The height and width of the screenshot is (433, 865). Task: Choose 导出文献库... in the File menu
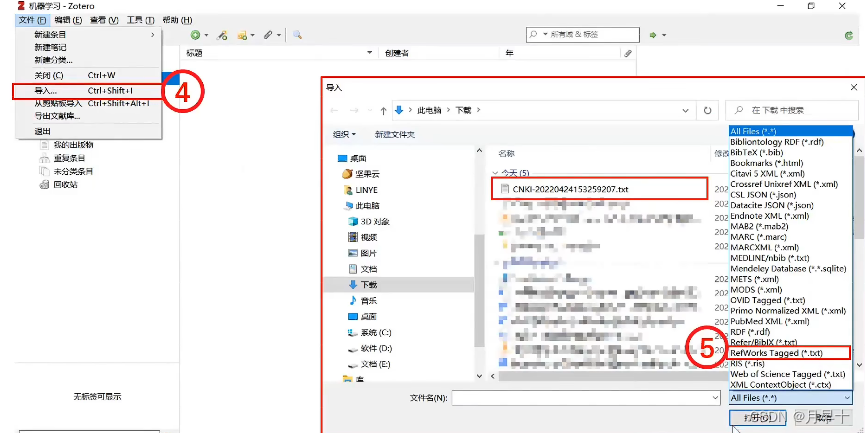[x=88, y=116]
